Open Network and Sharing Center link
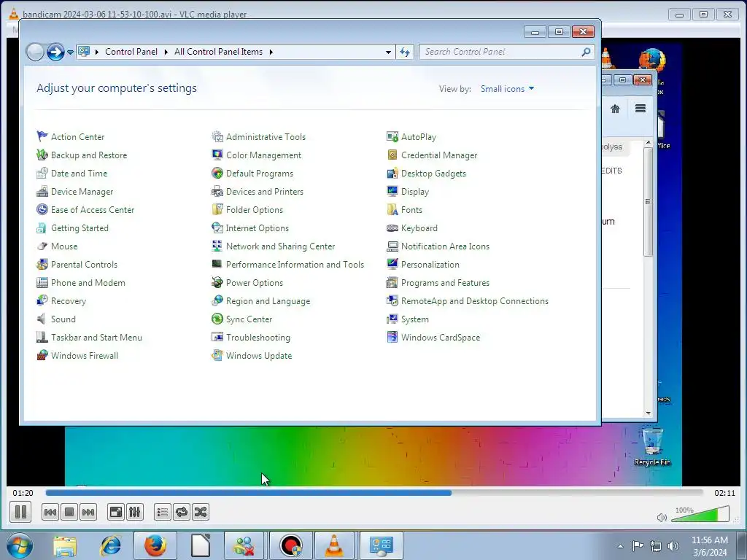747x560 pixels. pyautogui.click(x=280, y=246)
